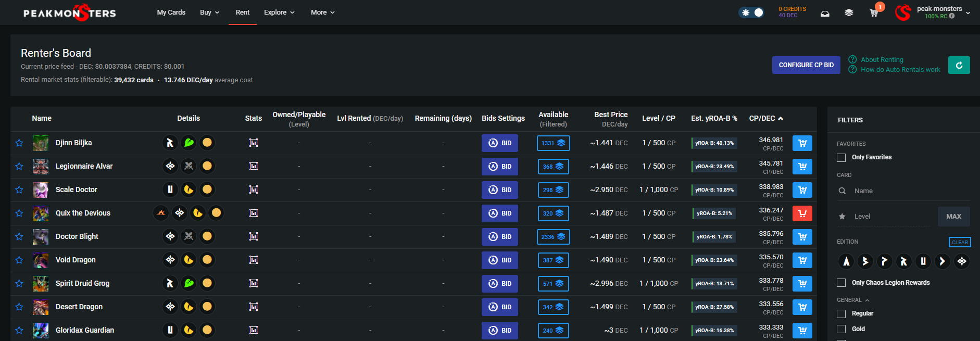Filter by Promo edition icon
Image resolution: width=980 pixels, height=341 pixels.
click(885, 261)
